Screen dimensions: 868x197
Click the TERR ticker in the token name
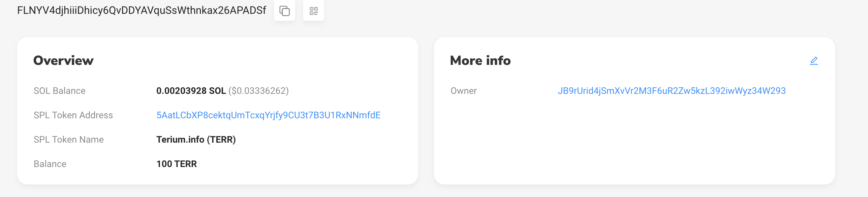[221, 139]
